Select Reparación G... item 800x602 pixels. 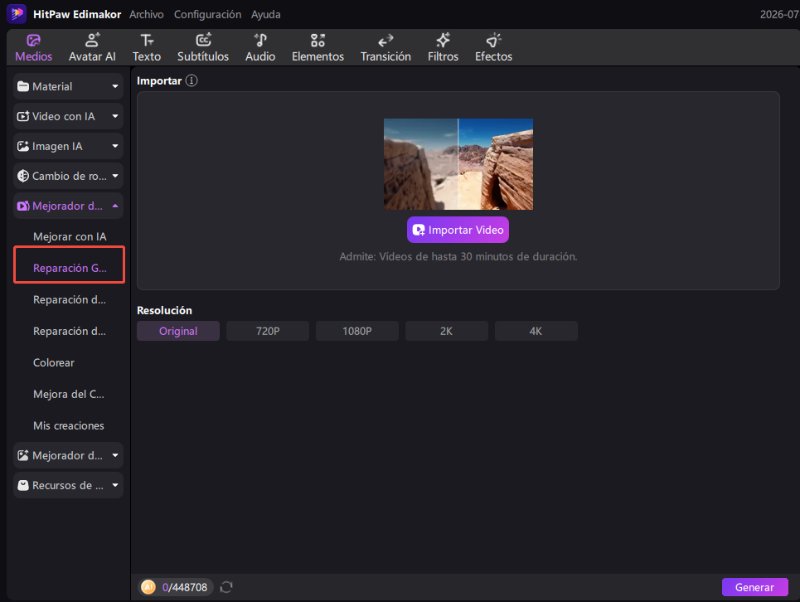tap(69, 268)
